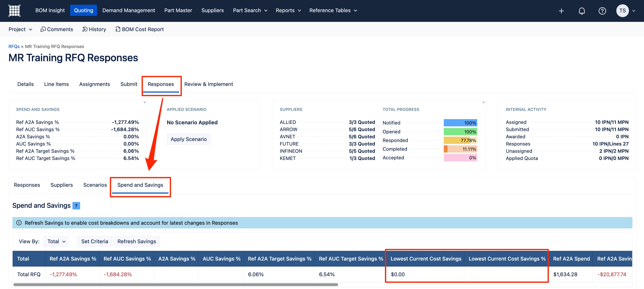The height and width of the screenshot is (289, 644).
Task: Select the Quoting menu item
Action: click(x=84, y=11)
